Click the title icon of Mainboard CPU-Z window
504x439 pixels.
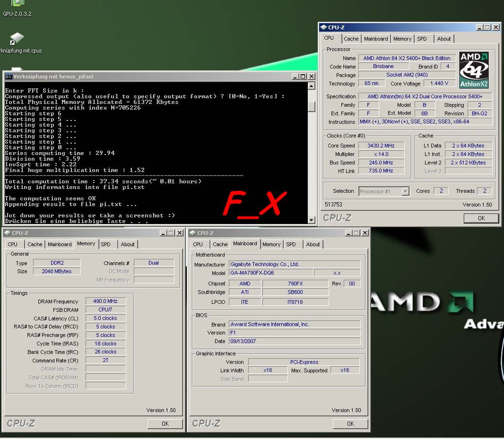[193, 232]
